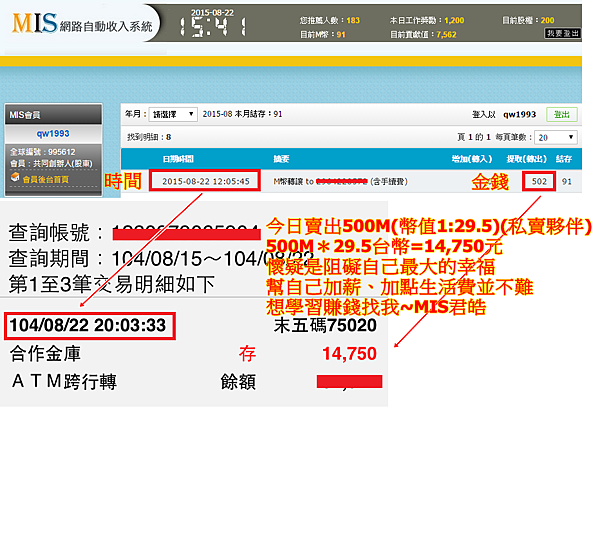The width and height of the screenshot is (600, 551).
Task: Click the 末五碼75020 text
Action: pyautogui.click(x=325, y=325)
